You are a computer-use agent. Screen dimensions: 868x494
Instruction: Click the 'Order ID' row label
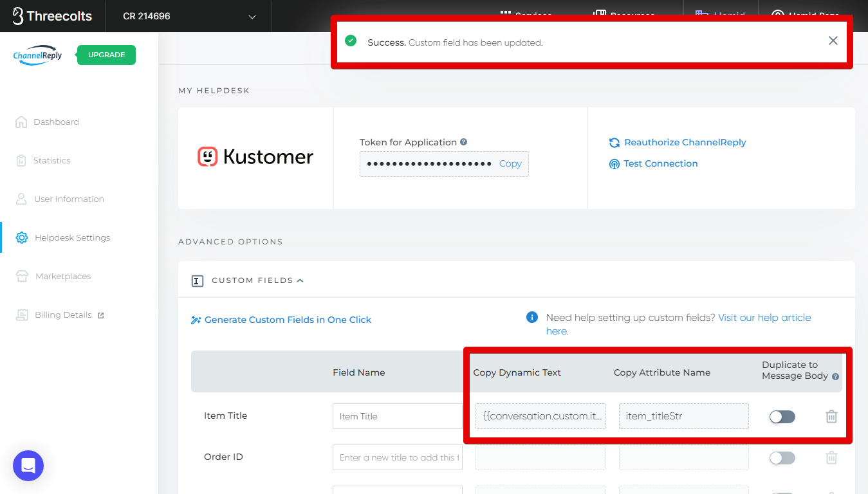click(224, 457)
